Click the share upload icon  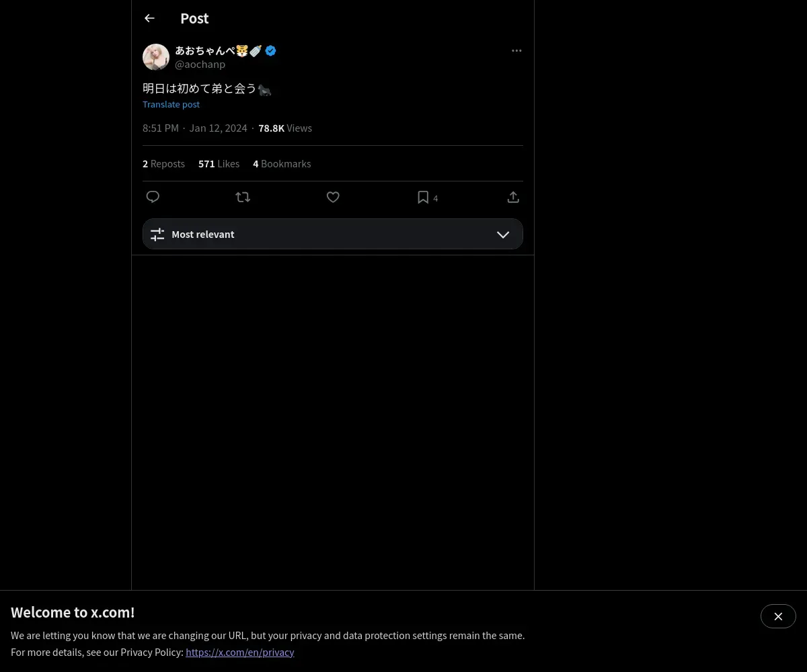coord(513,197)
